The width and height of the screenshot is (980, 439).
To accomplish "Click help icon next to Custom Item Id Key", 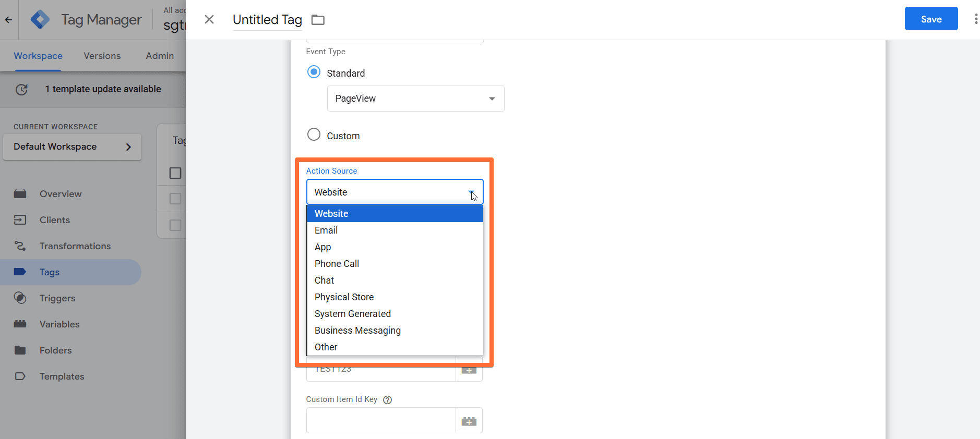I will point(387,400).
